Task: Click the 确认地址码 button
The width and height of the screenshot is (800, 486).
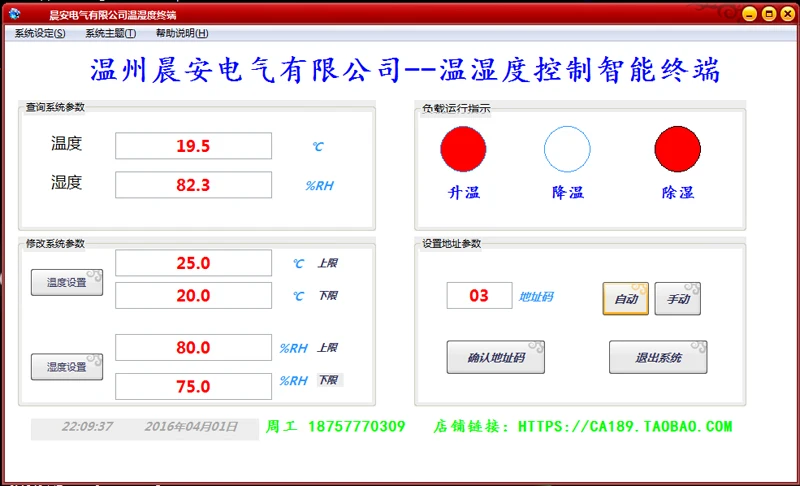Action: [x=495, y=357]
